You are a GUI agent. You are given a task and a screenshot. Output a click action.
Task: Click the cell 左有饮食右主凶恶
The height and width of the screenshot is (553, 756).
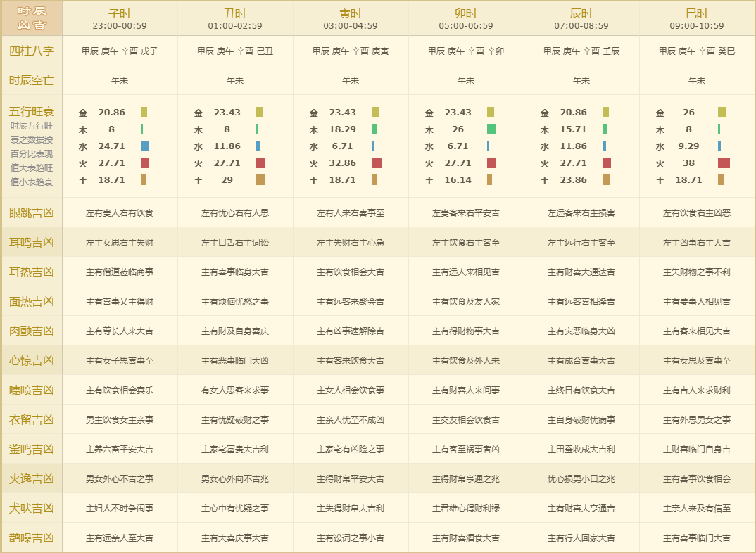click(697, 213)
